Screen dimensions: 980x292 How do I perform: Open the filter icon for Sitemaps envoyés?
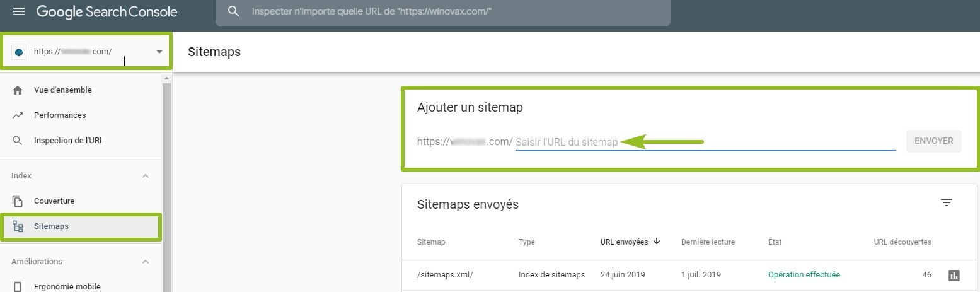(x=946, y=202)
